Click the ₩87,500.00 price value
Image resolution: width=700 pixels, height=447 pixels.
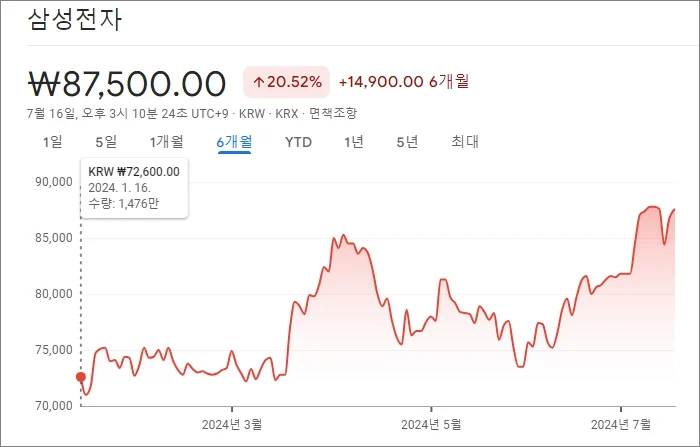tap(127, 84)
